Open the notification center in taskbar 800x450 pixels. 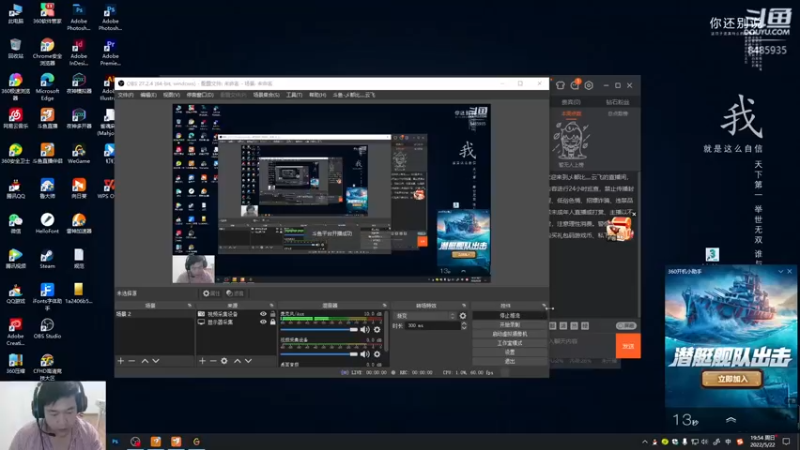(x=786, y=441)
